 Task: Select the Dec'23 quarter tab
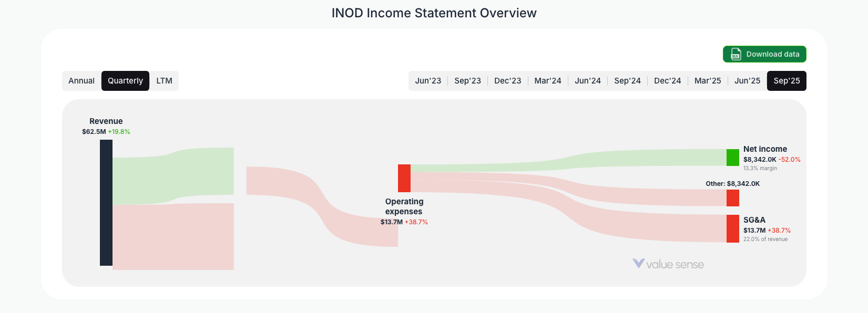click(507, 80)
